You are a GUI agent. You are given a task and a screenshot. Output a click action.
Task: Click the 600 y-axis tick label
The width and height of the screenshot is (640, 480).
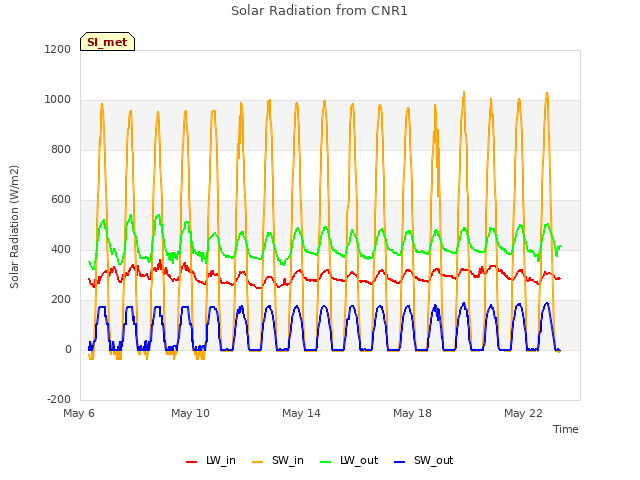click(x=61, y=200)
